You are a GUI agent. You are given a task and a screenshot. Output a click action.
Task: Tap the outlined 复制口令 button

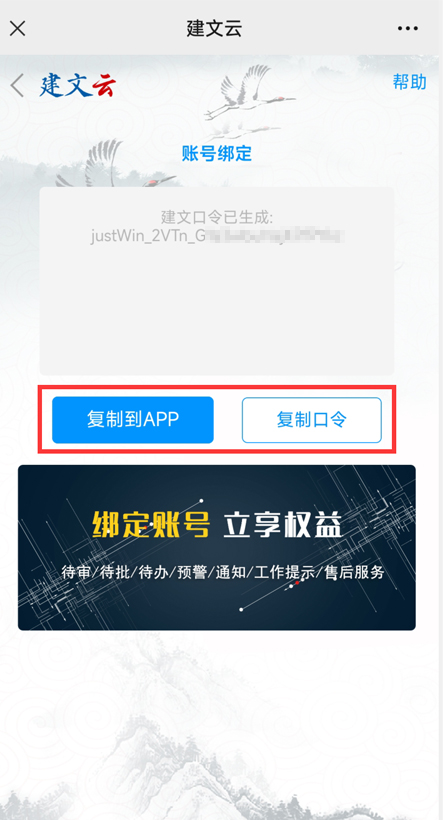point(312,419)
